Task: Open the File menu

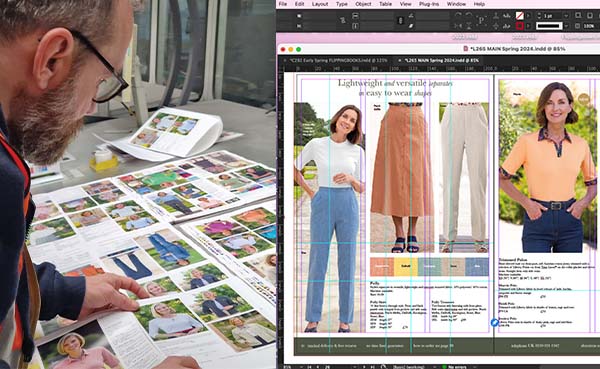Action: (283, 4)
